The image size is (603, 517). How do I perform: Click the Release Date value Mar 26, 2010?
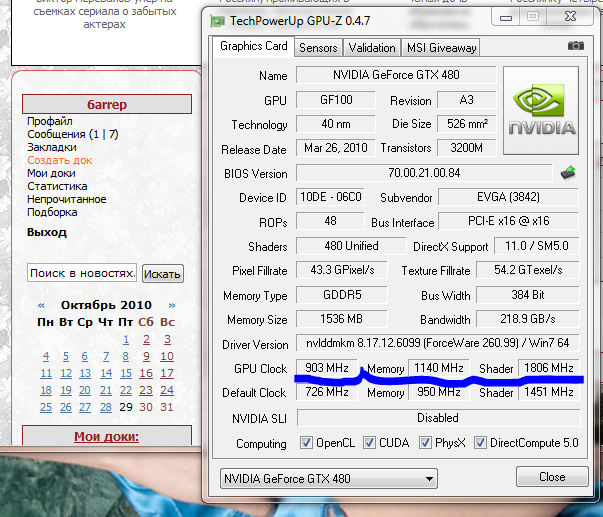[336, 148]
